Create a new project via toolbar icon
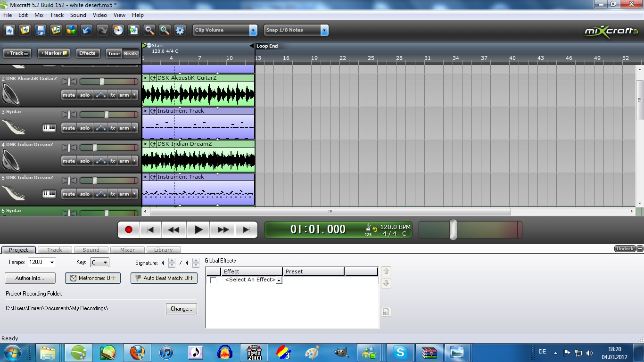The image size is (644, 362). (x=10, y=30)
